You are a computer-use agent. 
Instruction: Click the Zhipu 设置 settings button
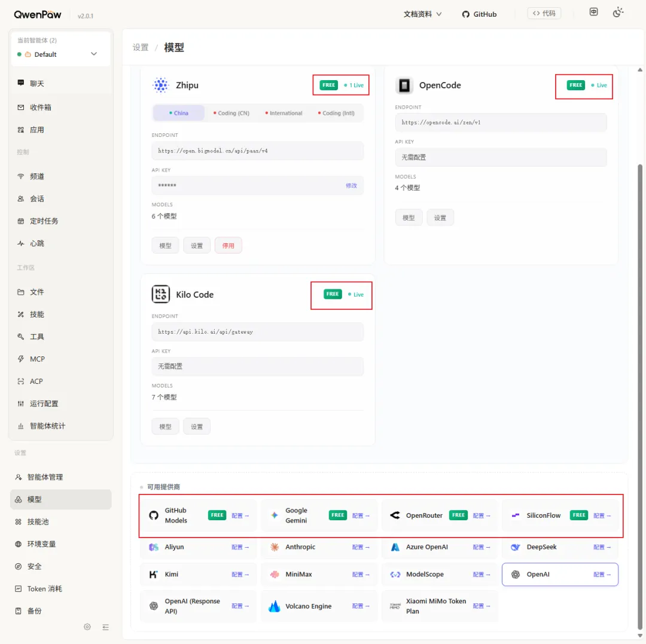pyautogui.click(x=197, y=245)
